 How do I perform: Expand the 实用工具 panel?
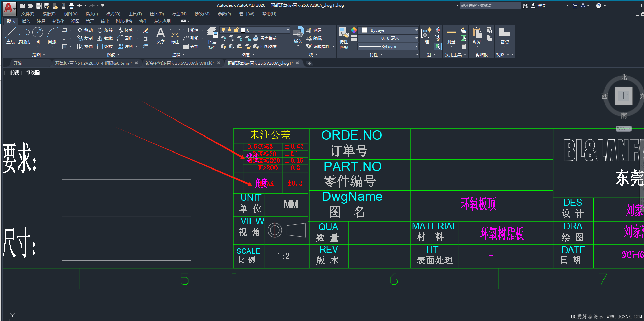click(455, 54)
